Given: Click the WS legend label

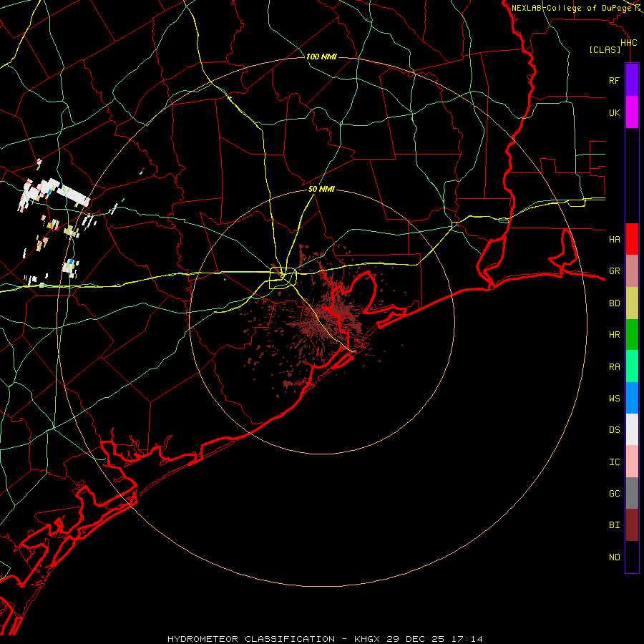Looking at the screenshot, I should point(614,399).
